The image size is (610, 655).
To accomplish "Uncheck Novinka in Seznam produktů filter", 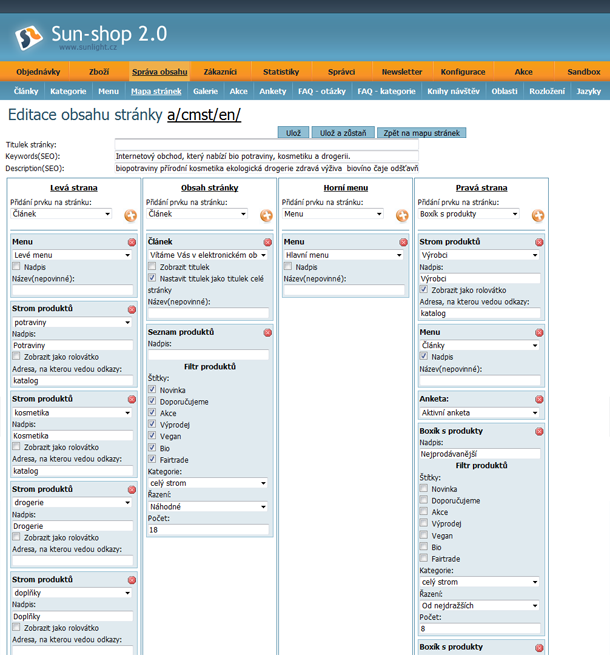I will [x=152, y=389].
